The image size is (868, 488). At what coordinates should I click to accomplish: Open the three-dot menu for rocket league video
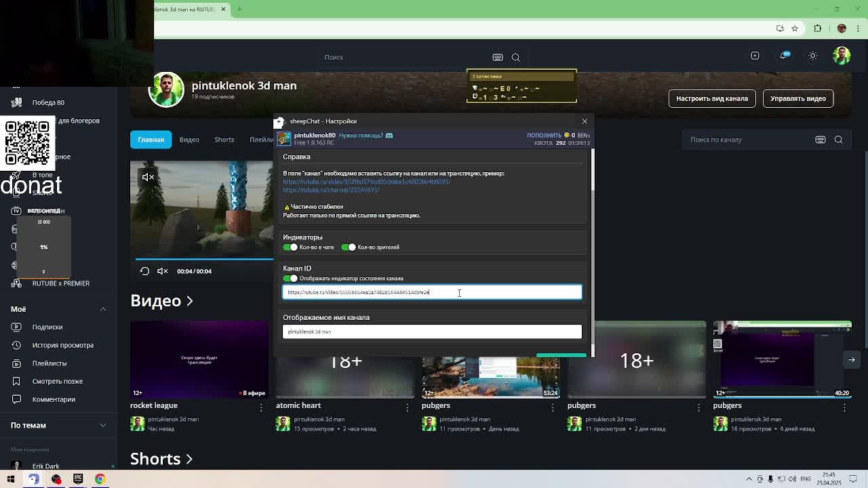click(x=261, y=407)
